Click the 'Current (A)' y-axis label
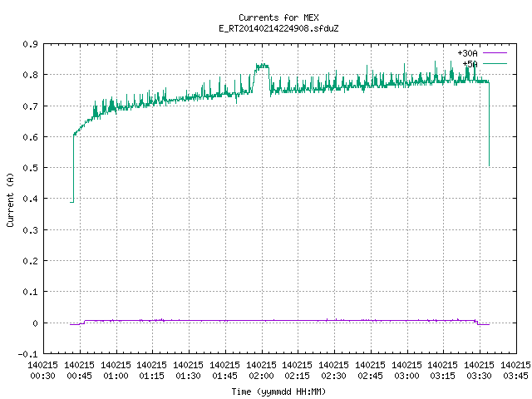This screenshot has height=399, width=532. click(10, 199)
